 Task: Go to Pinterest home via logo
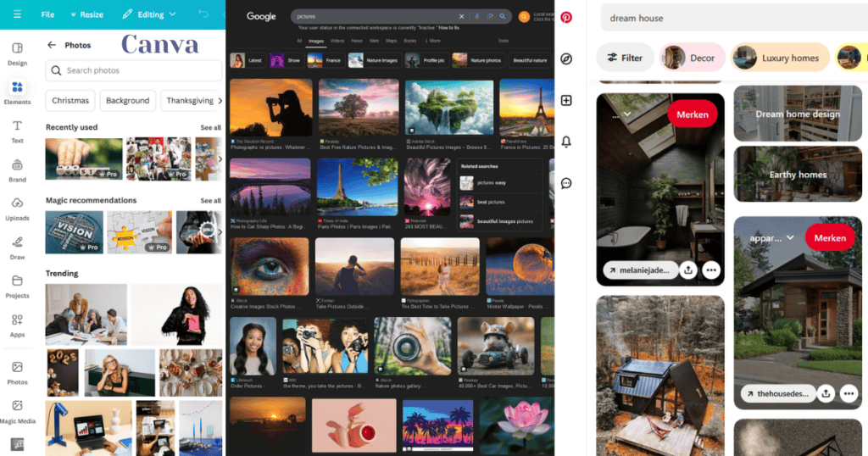[x=566, y=17]
